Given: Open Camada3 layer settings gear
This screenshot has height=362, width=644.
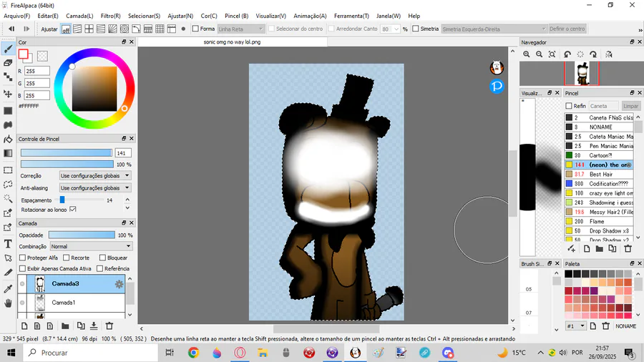Looking at the screenshot, I should (x=119, y=284).
